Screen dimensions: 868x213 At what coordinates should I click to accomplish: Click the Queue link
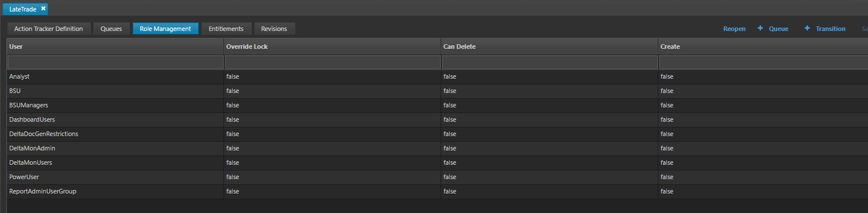778,29
